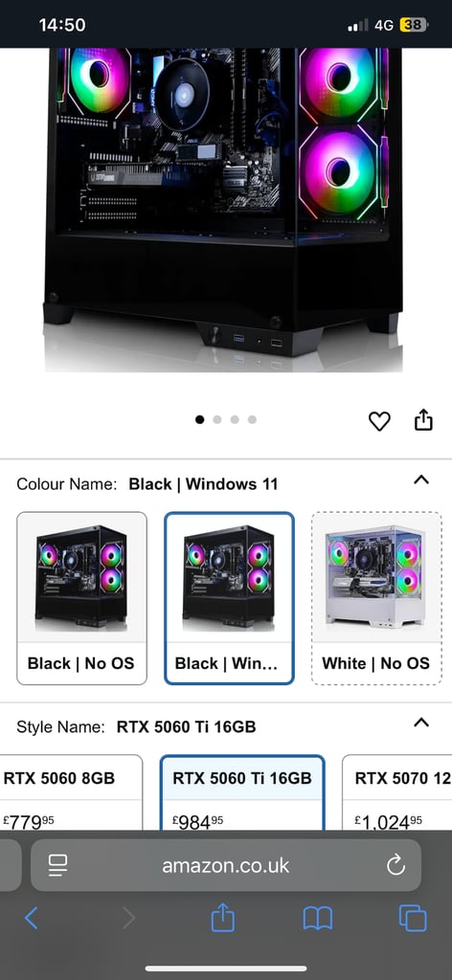452x980 pixels.
Task: Select Black | No OS colour option
Action: tap(81, 598)
